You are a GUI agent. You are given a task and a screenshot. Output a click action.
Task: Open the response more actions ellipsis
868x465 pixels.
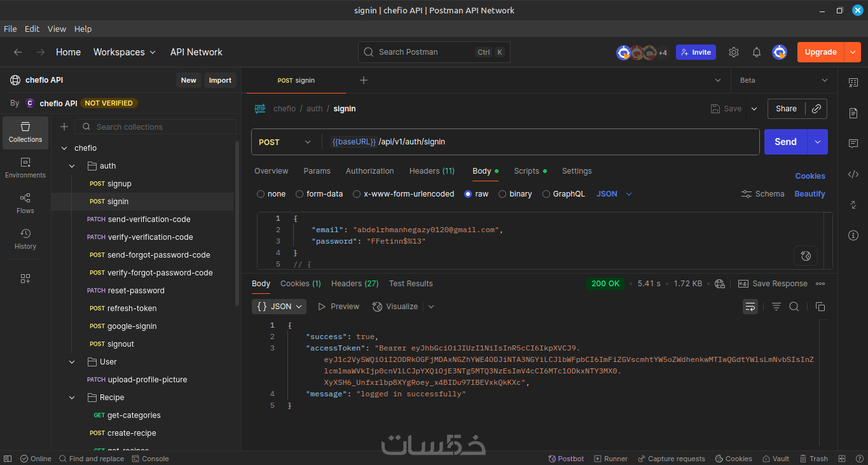(x=820, y=284)
